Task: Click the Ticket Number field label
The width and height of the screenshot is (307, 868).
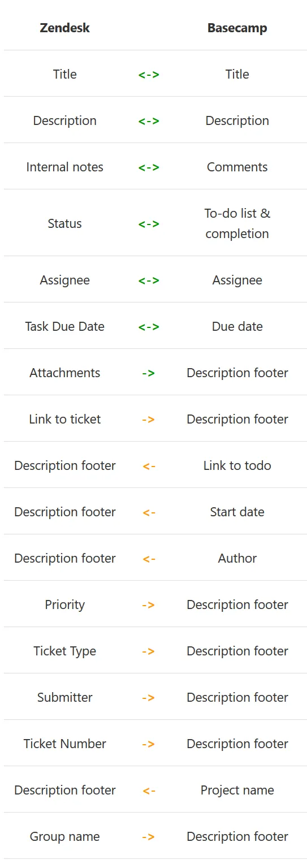Action: pos(64,744)
